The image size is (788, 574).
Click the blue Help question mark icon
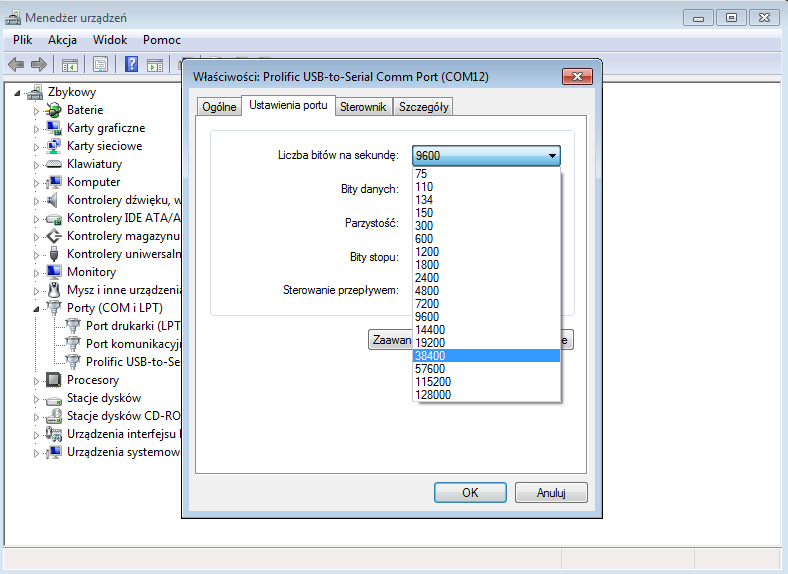(131, 65)
